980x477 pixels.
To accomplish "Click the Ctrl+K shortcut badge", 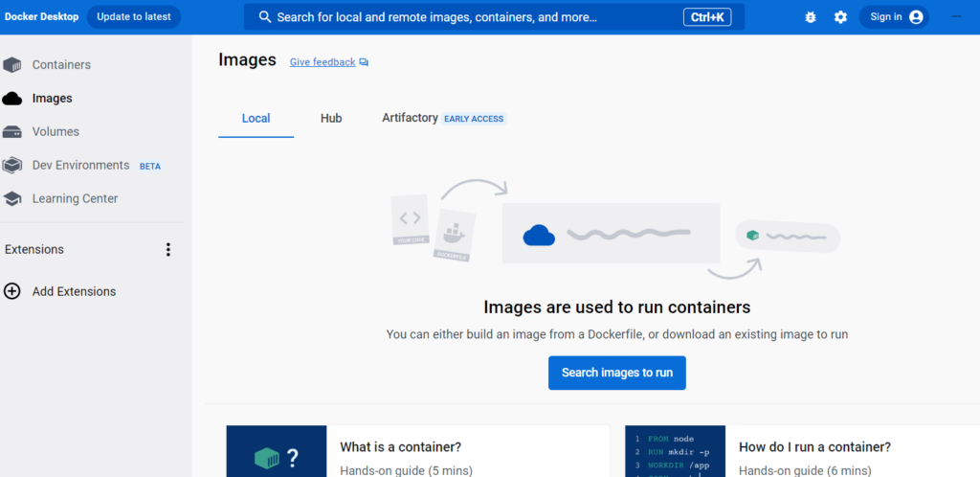I will pyautogui.click(x=707, y=17).
